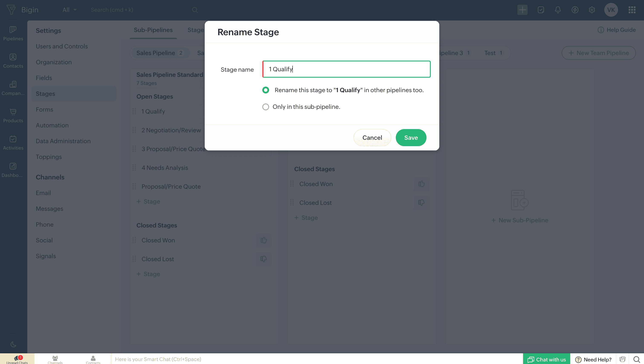Open the apps grid icon

tap(632, 10)
